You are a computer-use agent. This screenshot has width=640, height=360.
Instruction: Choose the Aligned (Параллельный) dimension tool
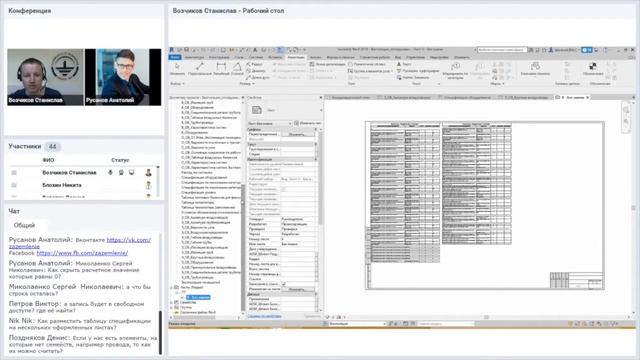pos(199,69)
